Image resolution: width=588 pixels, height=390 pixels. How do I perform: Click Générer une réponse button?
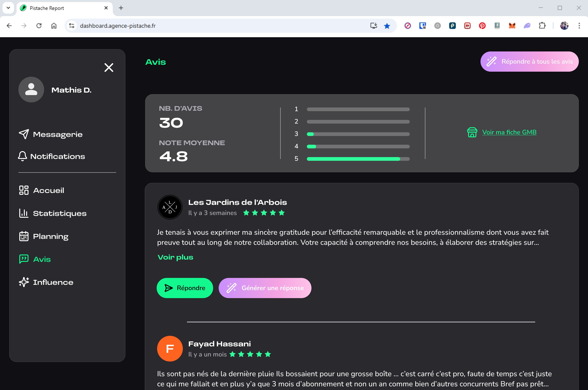point(265,288)
